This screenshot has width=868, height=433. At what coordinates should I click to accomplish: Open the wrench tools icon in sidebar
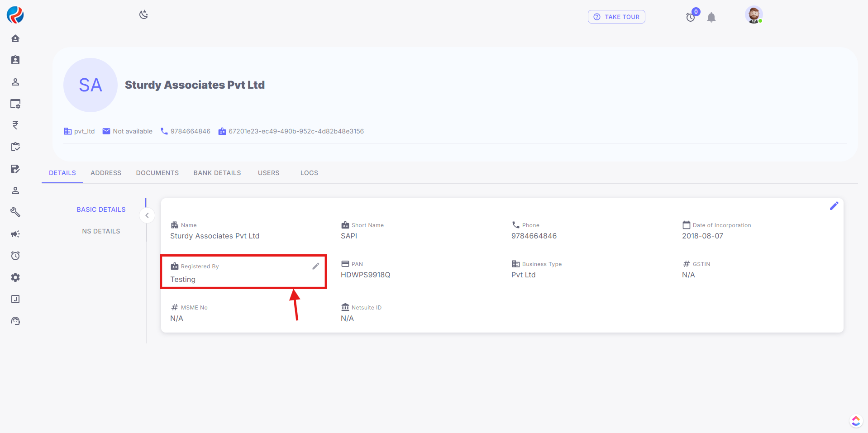pos(15,212)
